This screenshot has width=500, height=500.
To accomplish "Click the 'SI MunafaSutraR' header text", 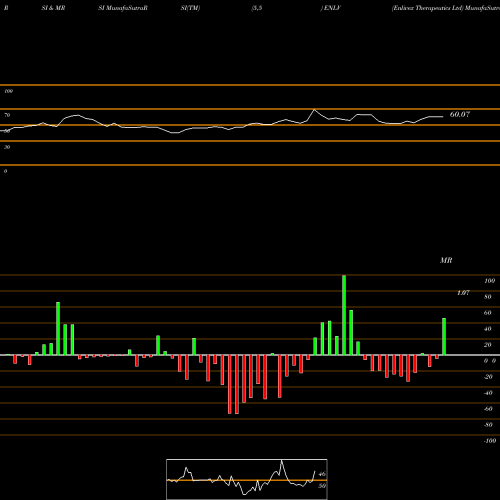I will [x=123, y=8].
